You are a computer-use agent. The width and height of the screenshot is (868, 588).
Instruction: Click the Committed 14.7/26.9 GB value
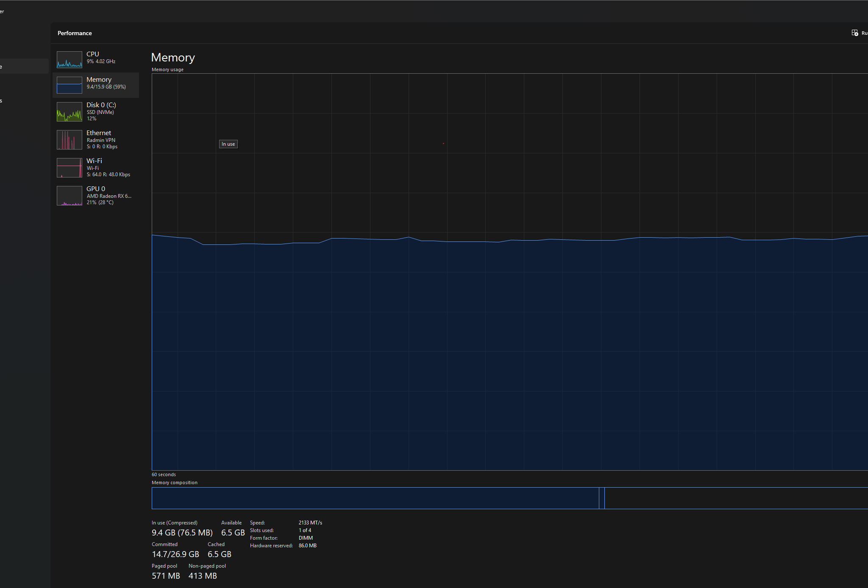[x=175, y=554]
